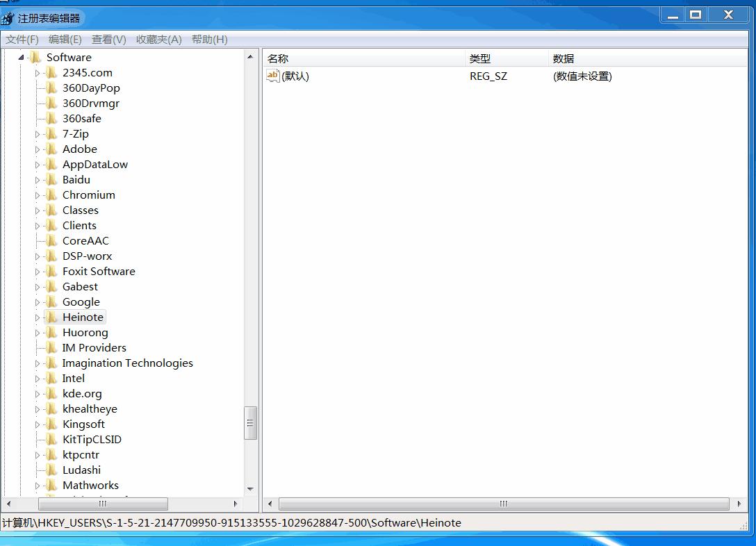
Task: Sort by the 名称 column header
Action: [364, 59]
